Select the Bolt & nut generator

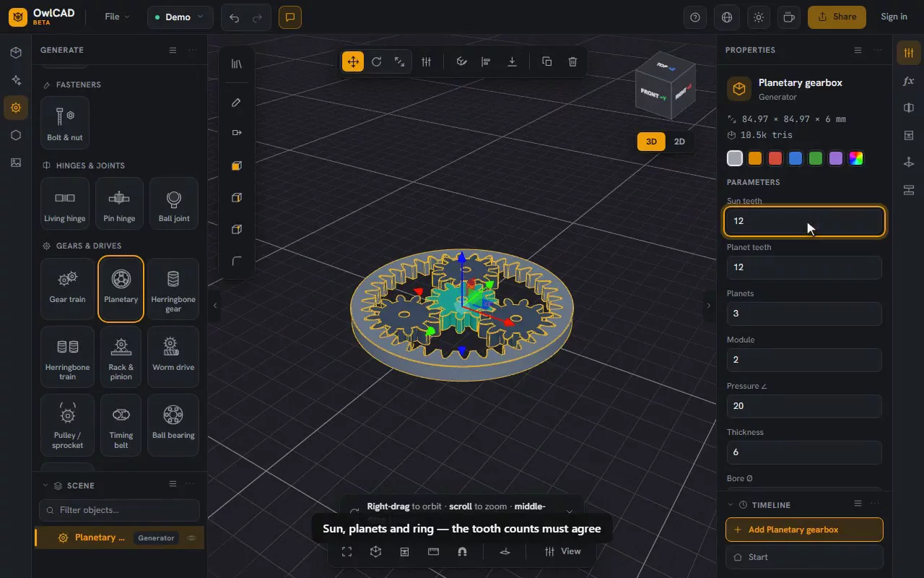[x=65, y=123]
